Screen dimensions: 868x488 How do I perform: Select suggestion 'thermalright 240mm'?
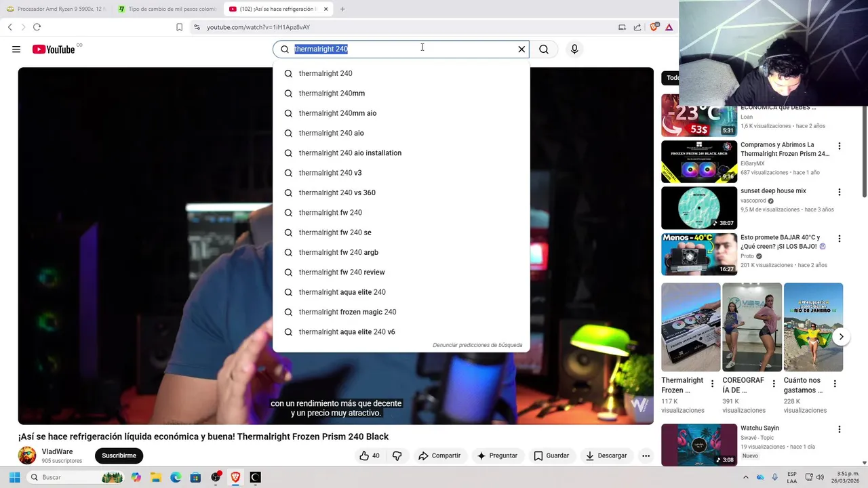coord(401,93)
